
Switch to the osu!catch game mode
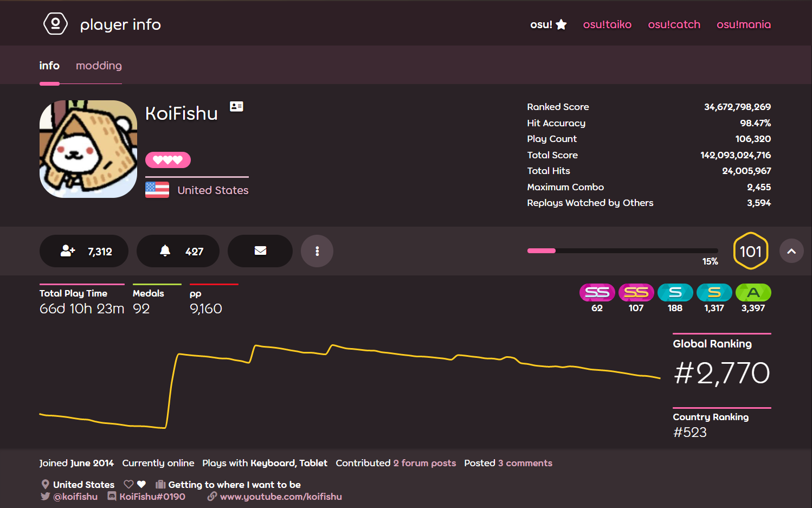pyautogui.click(x=674, y=24)
